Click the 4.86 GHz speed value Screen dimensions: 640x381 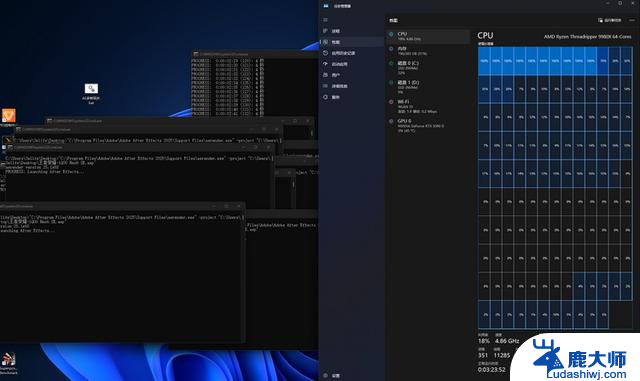tap(507, 341)
